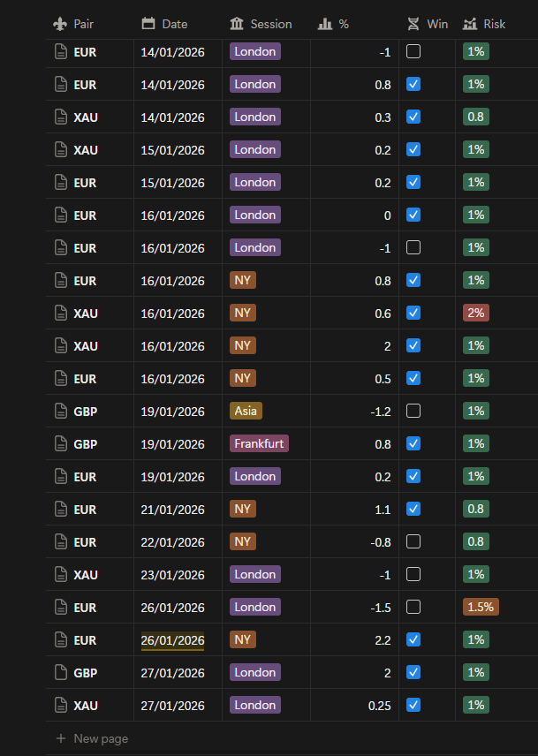Open London session tag on GBP 27/01/2026 row

[x=255, y=672]
